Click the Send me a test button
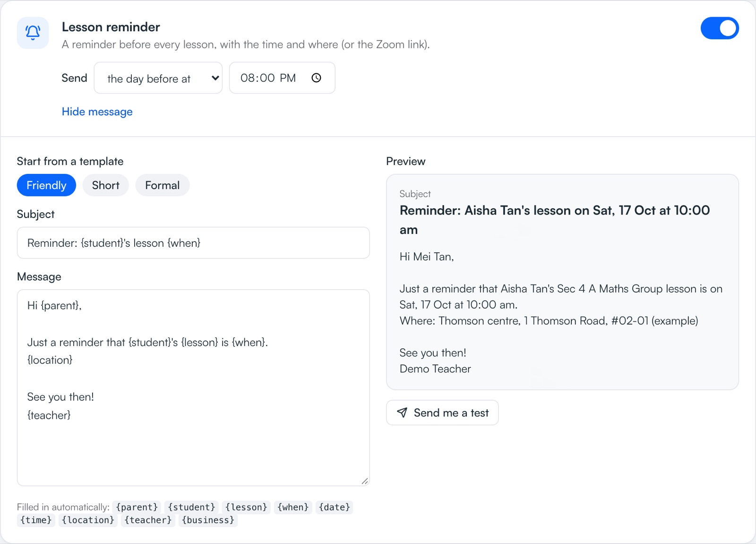This screenshot has width=756, height=544. pyautogui.click(x=442, y=413)
